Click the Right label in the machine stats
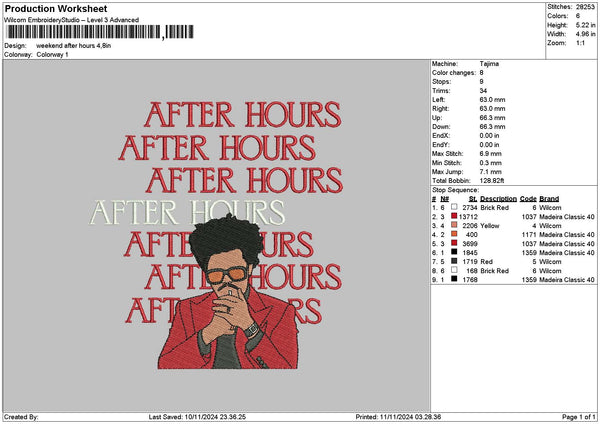This screenshot has width=600, height=424. click(x=440, y=109)
